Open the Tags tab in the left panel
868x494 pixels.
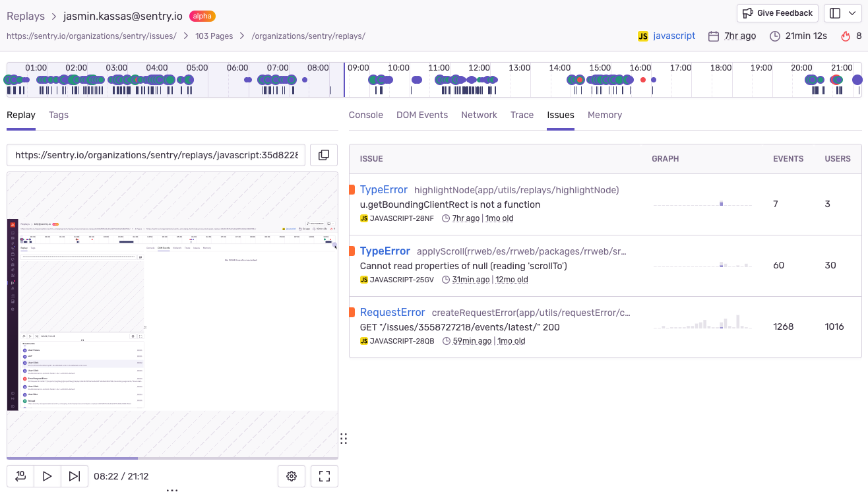pyautogui.click(x=58, y=115)
